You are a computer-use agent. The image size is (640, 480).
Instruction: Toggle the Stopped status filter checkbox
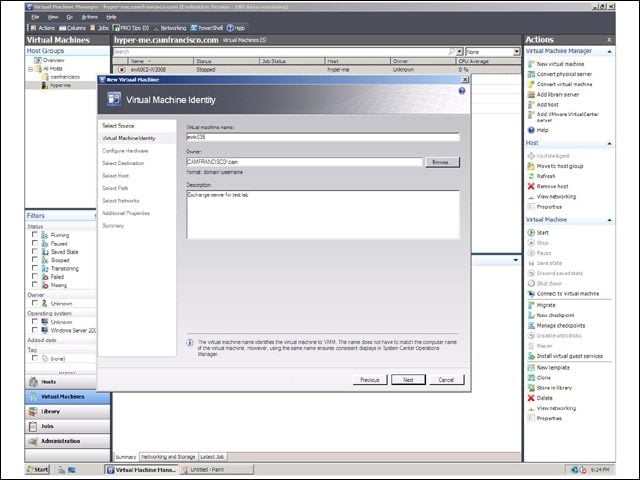pos(35,260)
